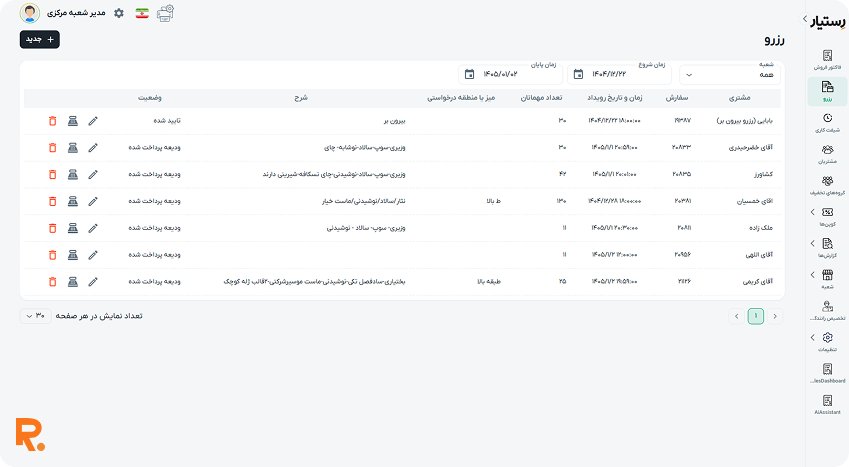The image size is (849, 467).
Task: Expand the تنظیمات settings submenu chevron
Action: pyautogui.click(x=813, y=338)
